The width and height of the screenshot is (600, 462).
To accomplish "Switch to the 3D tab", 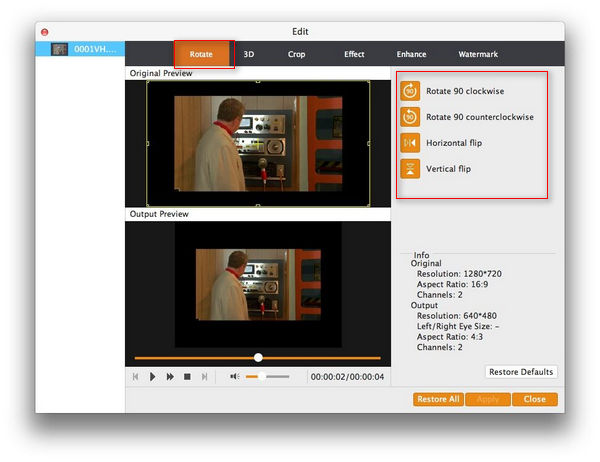I will point(249,54).
